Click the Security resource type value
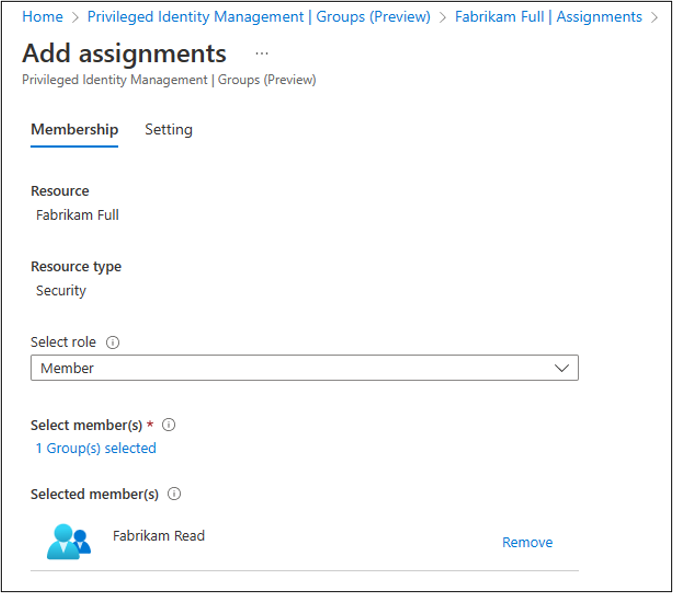The image size is (673, 593). pos(61,290)
